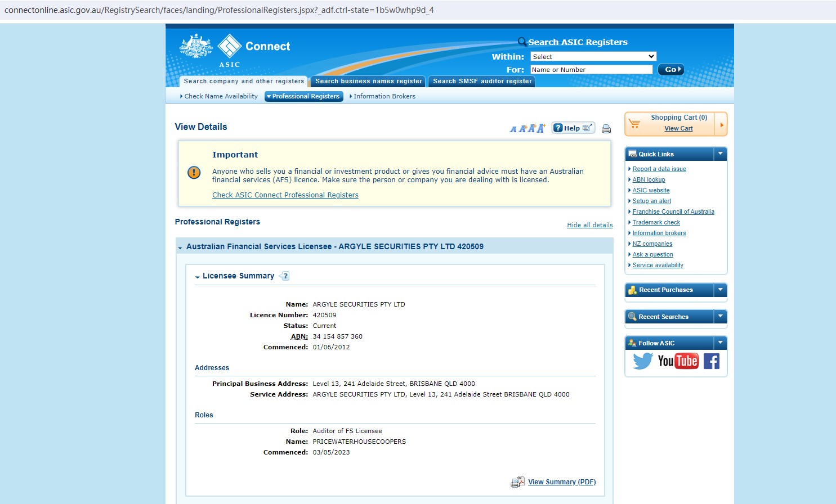Switch to Search company and other registers tab
Screen dimensions: 836x504
point(244,82)
